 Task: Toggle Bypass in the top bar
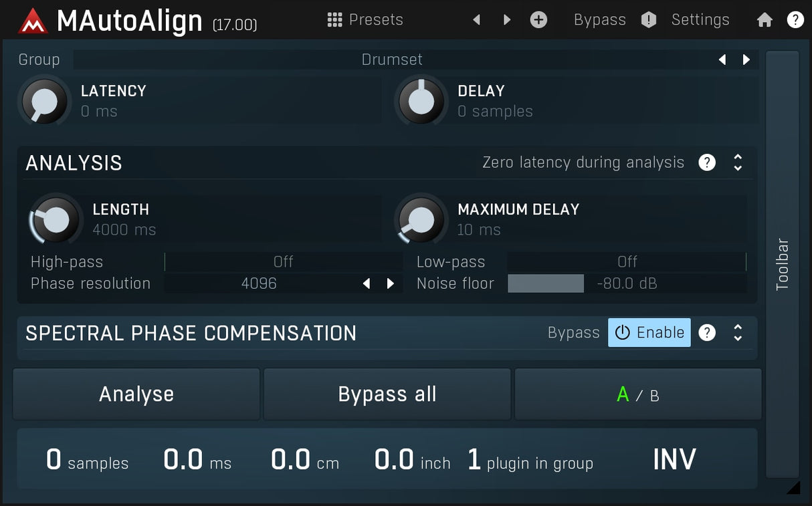pos(599,19)
